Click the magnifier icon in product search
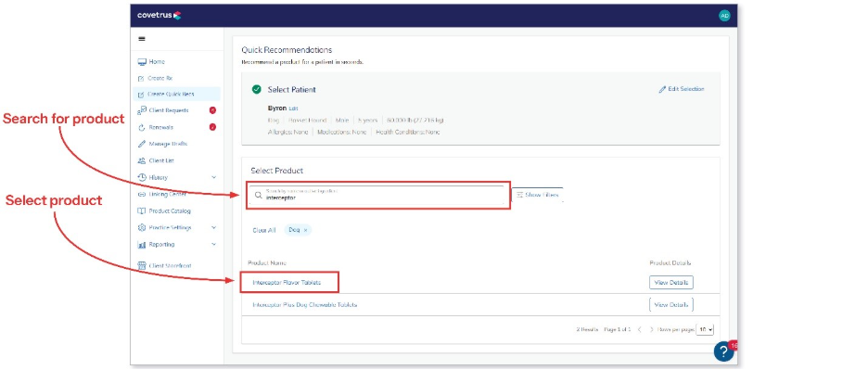This screenshot has width=868, height=370. tap(258, 195)
